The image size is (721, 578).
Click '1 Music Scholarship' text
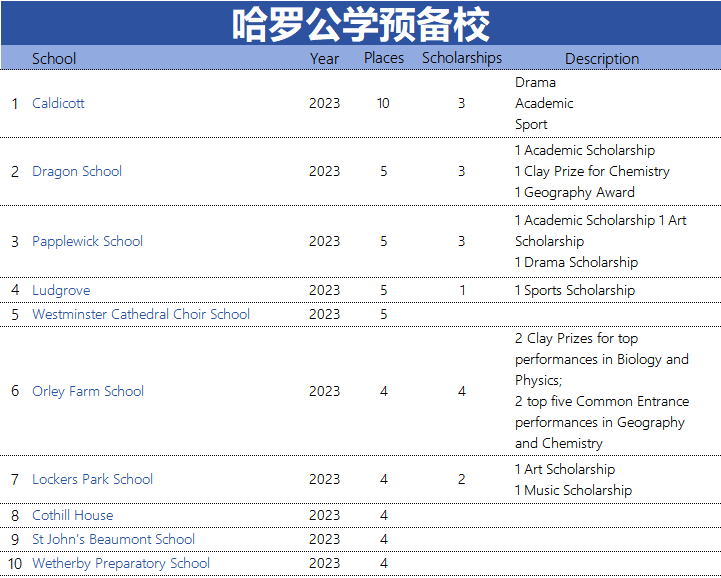point(573,490)
